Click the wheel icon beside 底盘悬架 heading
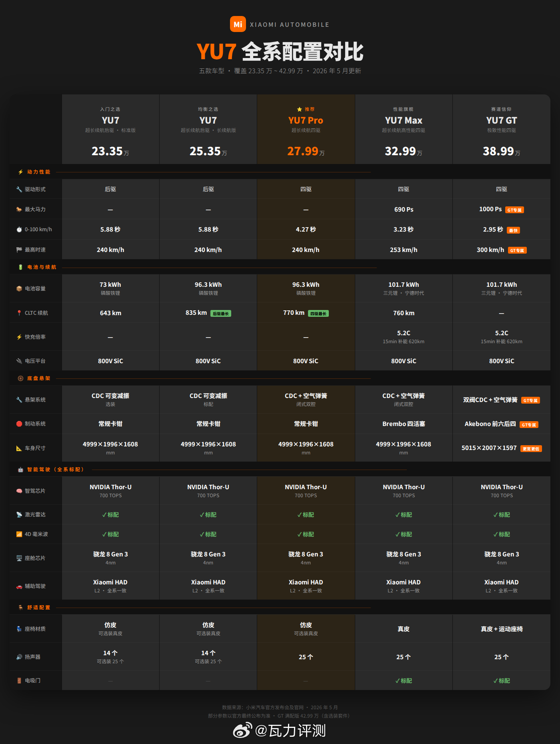Screen dimensions: 560x744 click(x=20, y=378)
